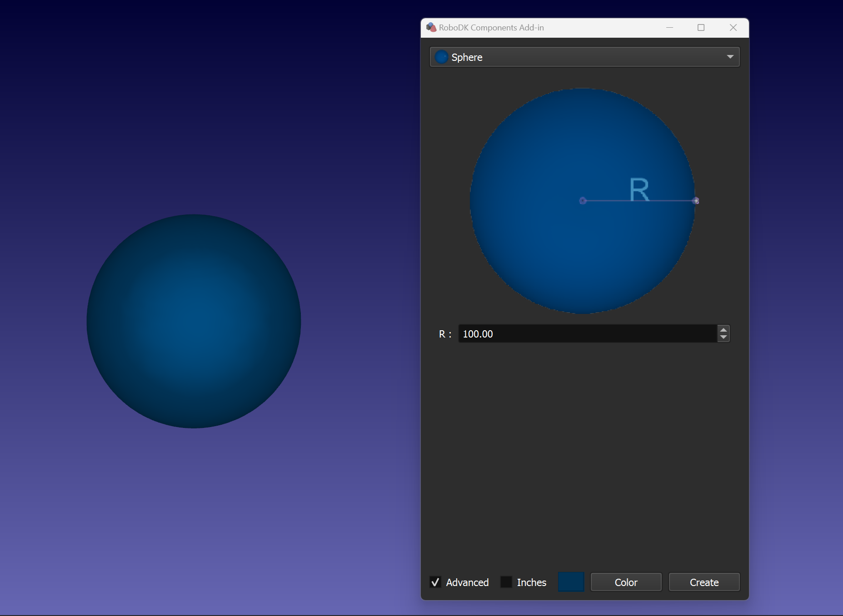Select the sphere icon in the shape selector
The height and width of the screenshot is (616, 843).
pos(440,57)
